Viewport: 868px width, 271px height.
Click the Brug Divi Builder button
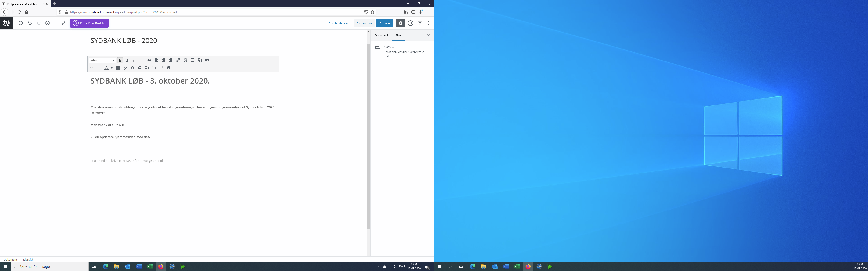coord(89,23)
